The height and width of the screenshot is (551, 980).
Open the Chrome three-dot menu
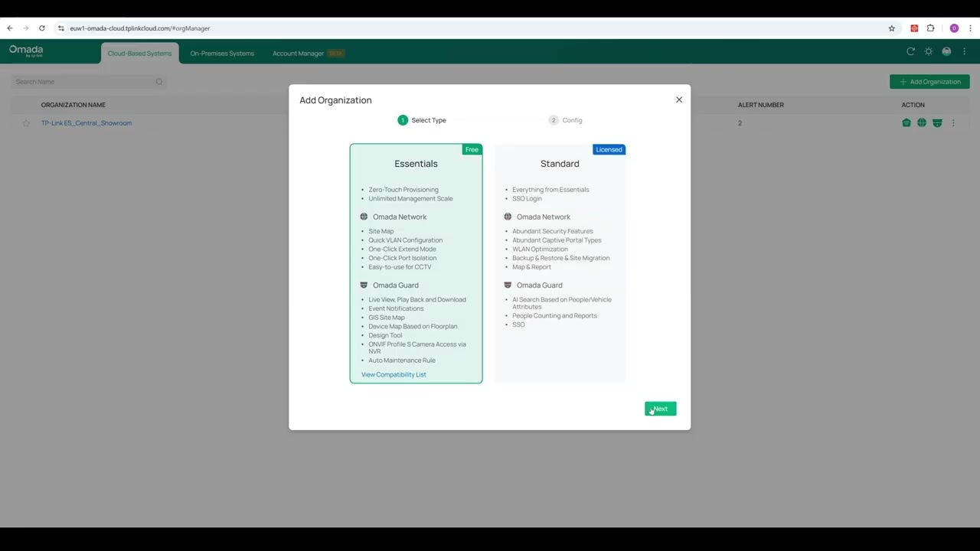pos(969,28)
